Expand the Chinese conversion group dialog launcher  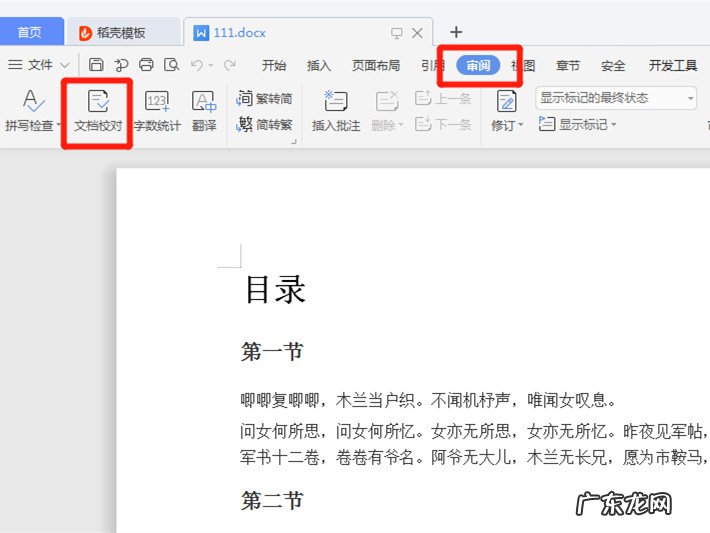[294, 142]
